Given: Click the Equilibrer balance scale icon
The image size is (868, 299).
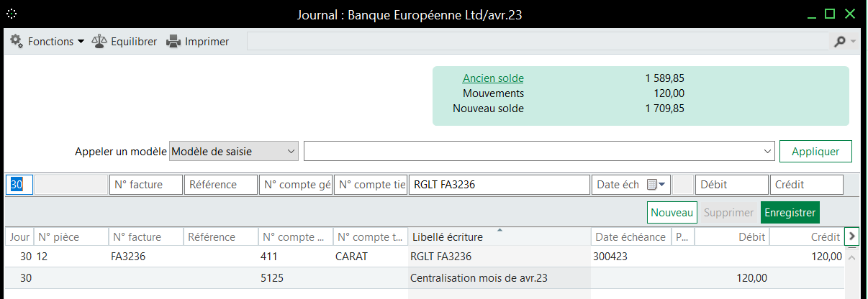Looking at the screenshot, I should [x=99, y=42].
